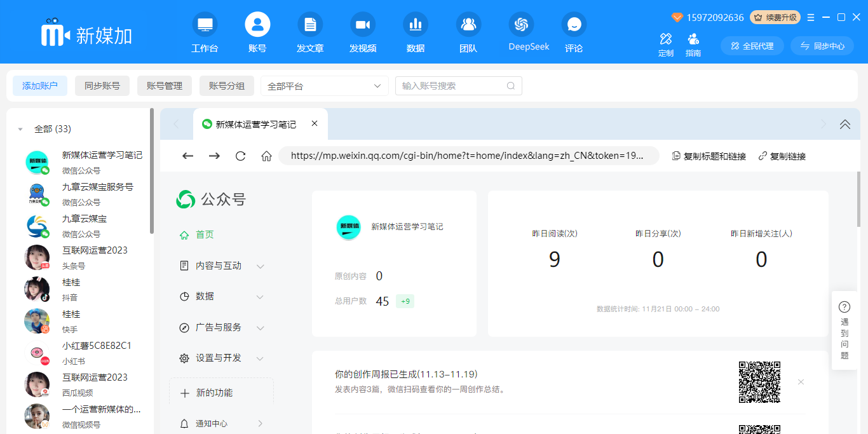
Task: Open the 数据 statistics icon
Action: (416, 25)
